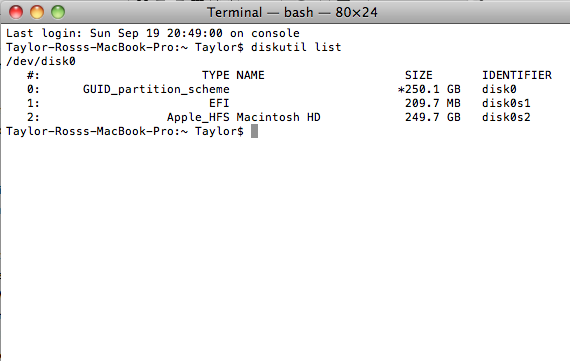Click the SIZE column header
This screenshot has height=361, width=570.
(419, 75)
